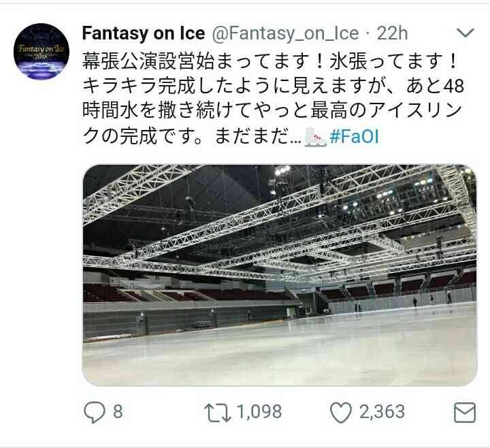Click the reply speech bubble icon
This screenshot has height=448, width=490.
coord(94,412)
